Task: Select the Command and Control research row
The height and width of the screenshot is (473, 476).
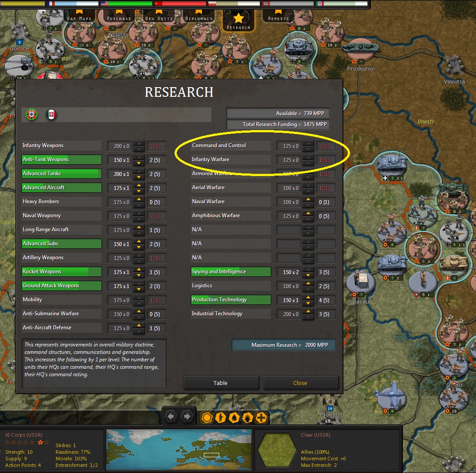Action: coord(231,145)
